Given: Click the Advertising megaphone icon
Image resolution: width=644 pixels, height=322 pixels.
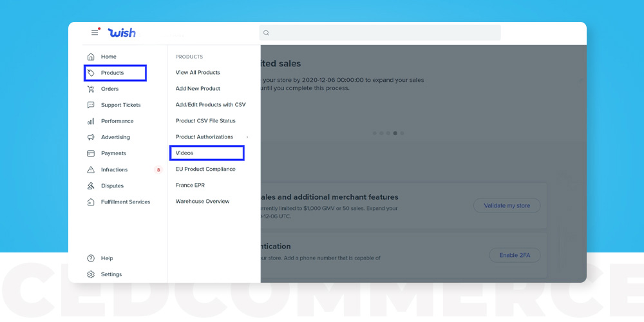Looking at the screenshot, I should coord(91,137).
